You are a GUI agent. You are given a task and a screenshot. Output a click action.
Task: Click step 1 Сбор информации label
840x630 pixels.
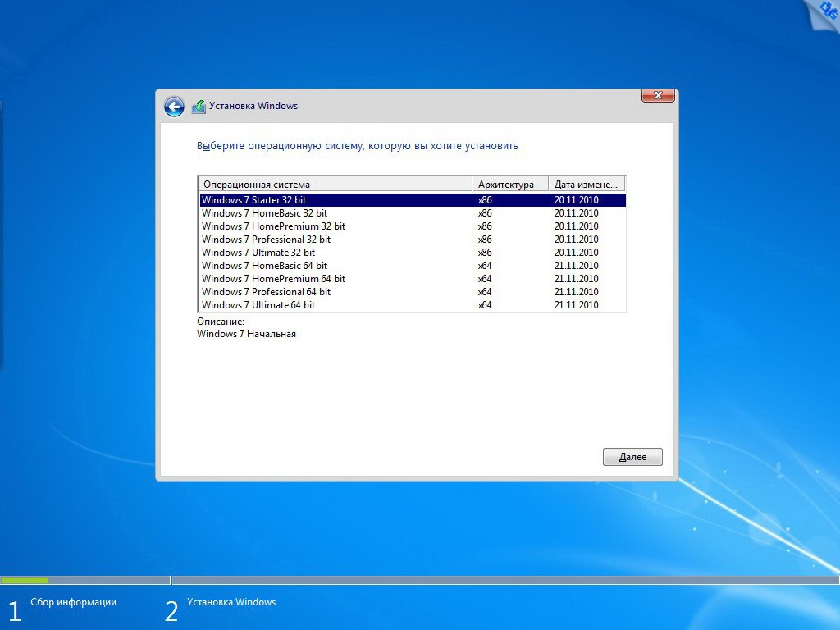pyautogui.click(x=73, y=602)
